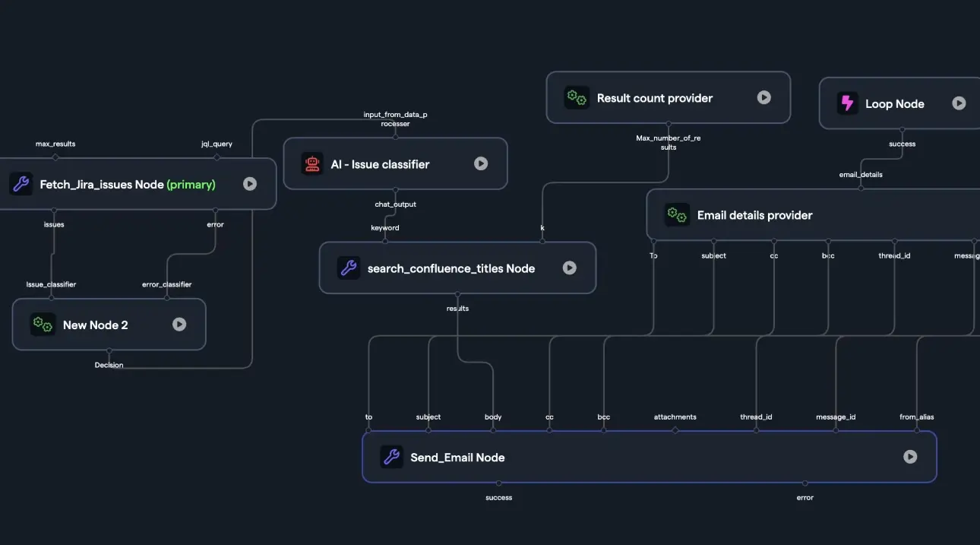The height and width of the screenshot is (545, 980).
Task: Run the Fetch_Jira_issues Node
Action: [250, 183]
